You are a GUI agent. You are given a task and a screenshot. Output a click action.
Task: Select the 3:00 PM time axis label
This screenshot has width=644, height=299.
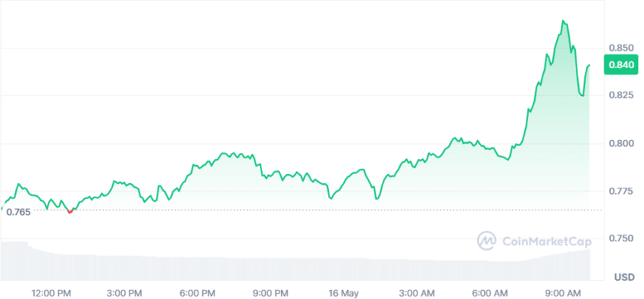tap(123, 293)
